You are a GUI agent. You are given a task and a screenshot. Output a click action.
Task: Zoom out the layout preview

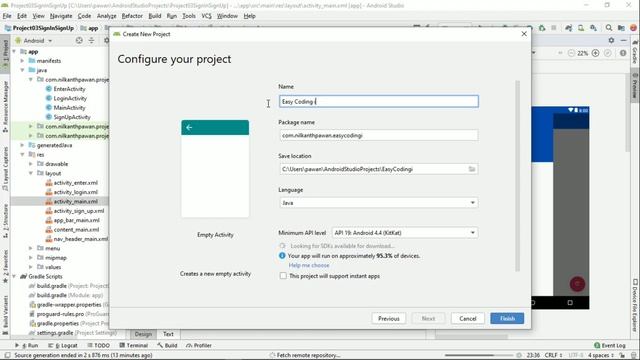click(x=571, y=53)
